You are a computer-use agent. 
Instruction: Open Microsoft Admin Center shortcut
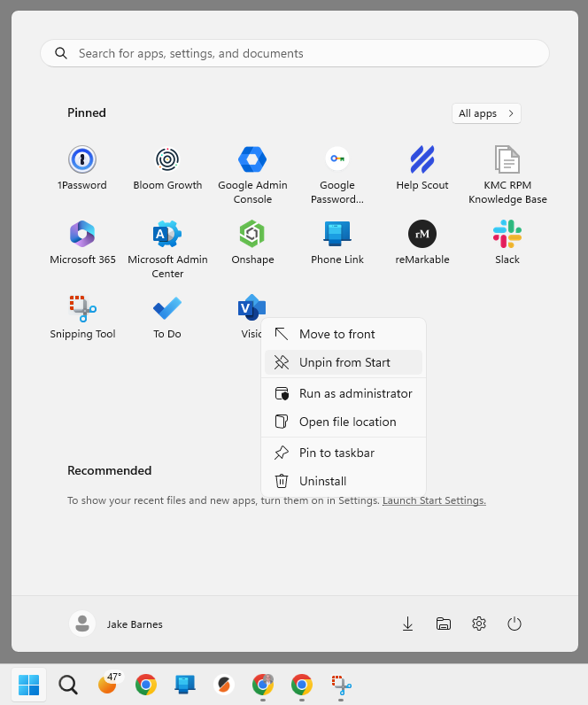click(167, 249)
